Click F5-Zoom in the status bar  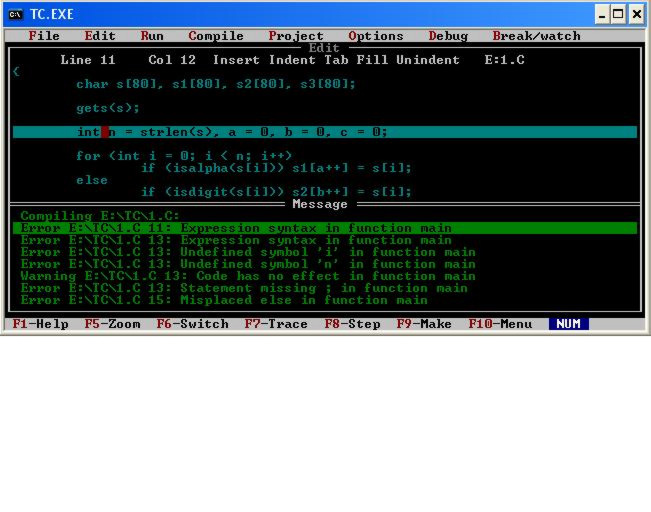112,324
